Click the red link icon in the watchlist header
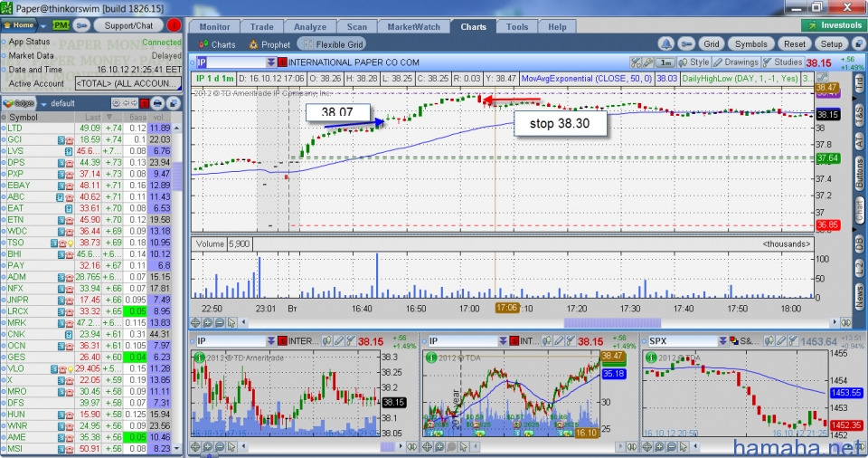Viewport: 868px width, 458px height. (x=145, y=103)
